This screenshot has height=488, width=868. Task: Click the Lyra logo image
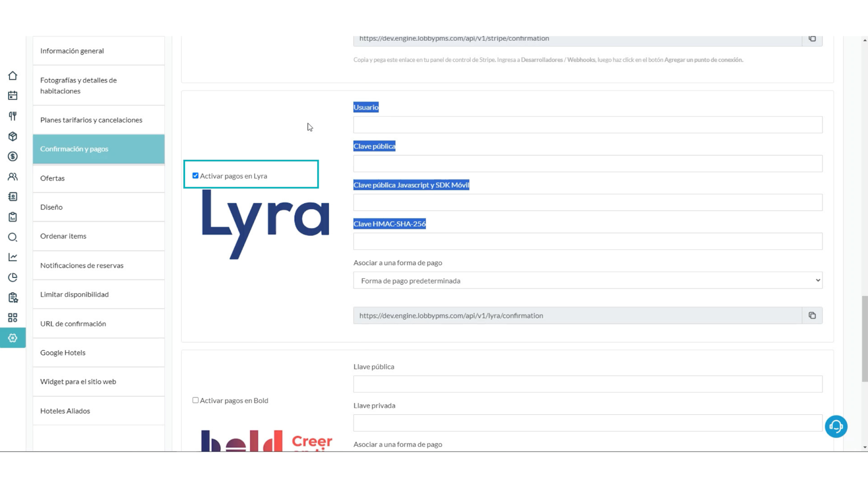pos(265,224)
